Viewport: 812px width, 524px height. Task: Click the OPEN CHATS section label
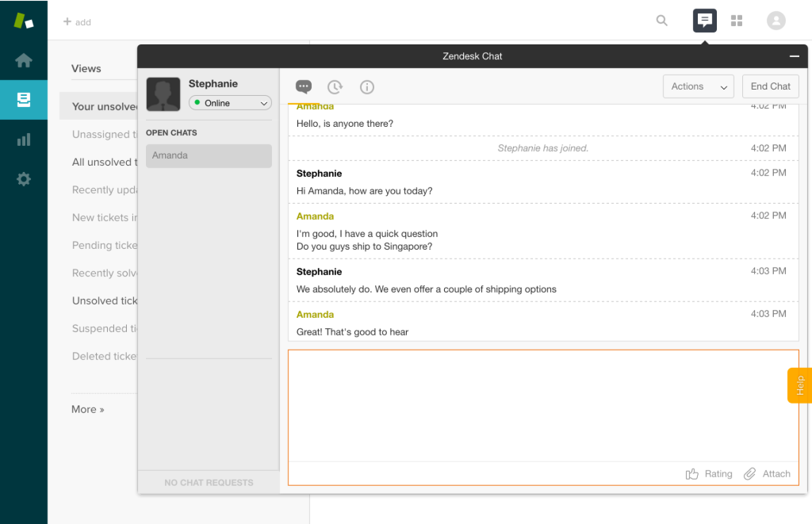coord(171,132)
